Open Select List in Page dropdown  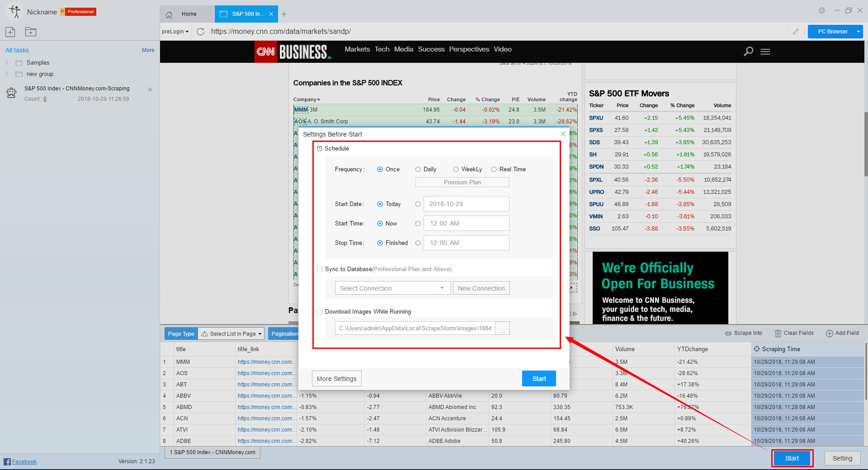[x=231, y=334]
